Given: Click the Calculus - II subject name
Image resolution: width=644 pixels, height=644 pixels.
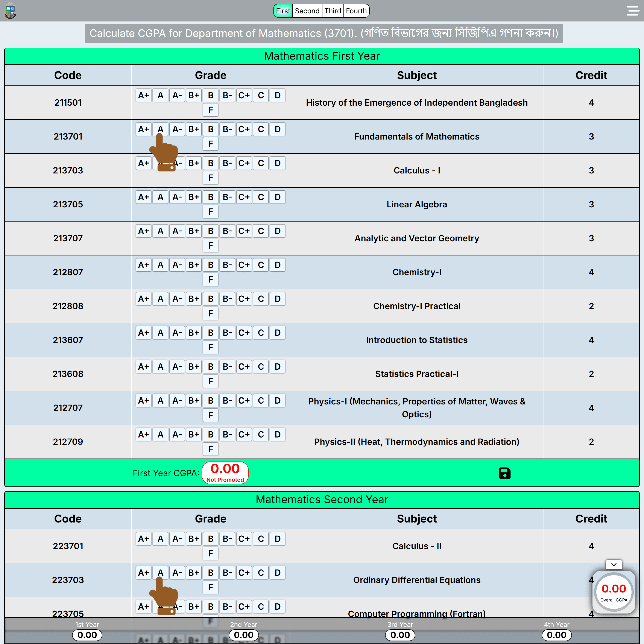Looking at the screenshot, I should click(x=417, y=546).
